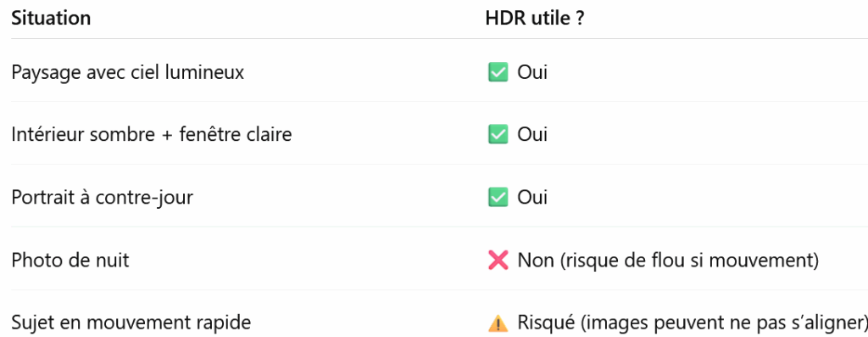This screenshot has height=337, width=868.
Task: Click green check icon for Paysage row
Action: (x=498, y=72)
